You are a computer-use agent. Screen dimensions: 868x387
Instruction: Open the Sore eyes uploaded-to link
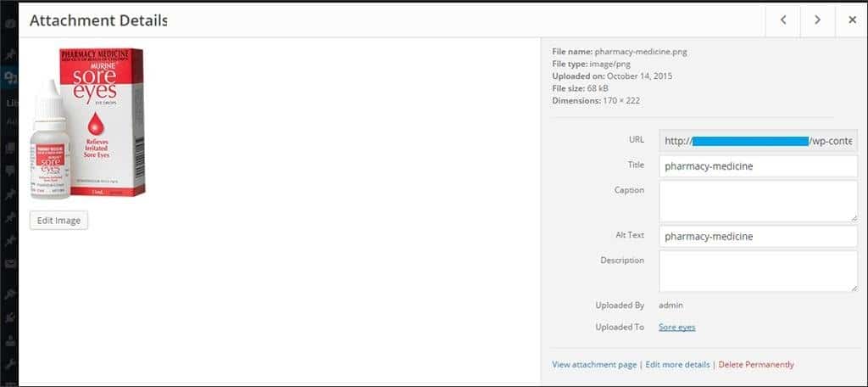click(x=677, y=327)
